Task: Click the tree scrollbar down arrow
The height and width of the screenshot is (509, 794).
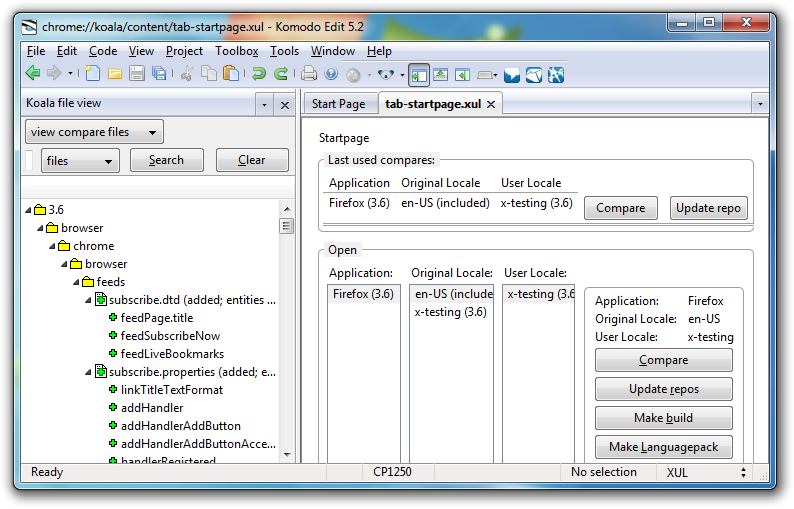Action: click(x=287, y=455)
